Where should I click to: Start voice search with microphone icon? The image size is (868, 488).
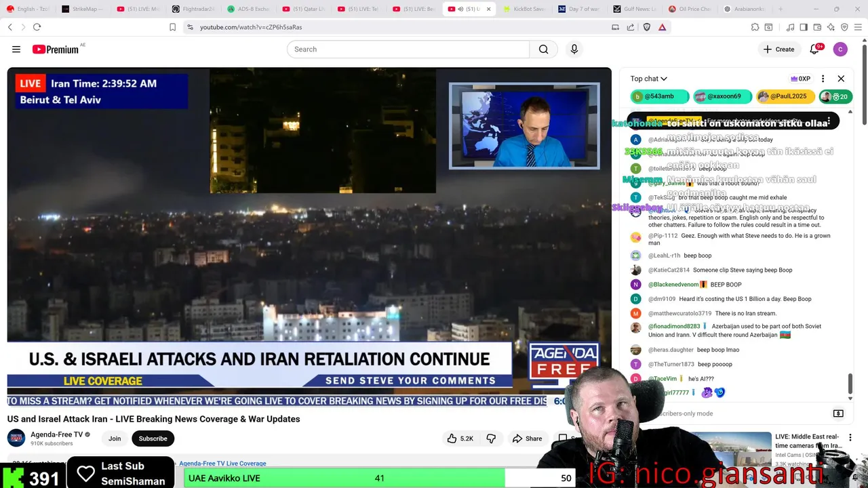[574, 49]
